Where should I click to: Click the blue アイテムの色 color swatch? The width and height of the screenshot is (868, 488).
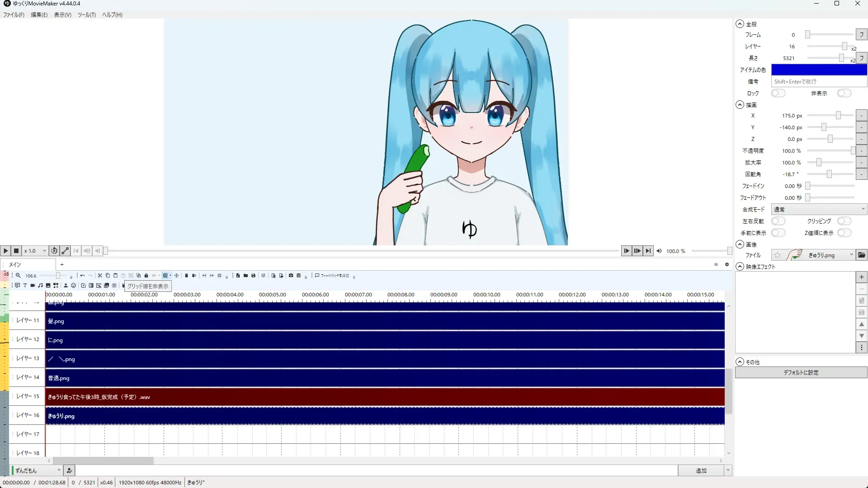tap(819, 70)
